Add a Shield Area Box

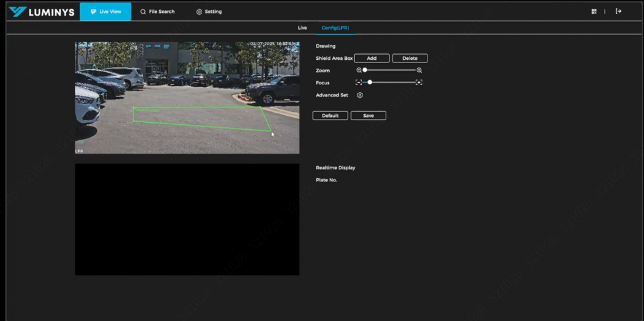[x=372, y=58]
